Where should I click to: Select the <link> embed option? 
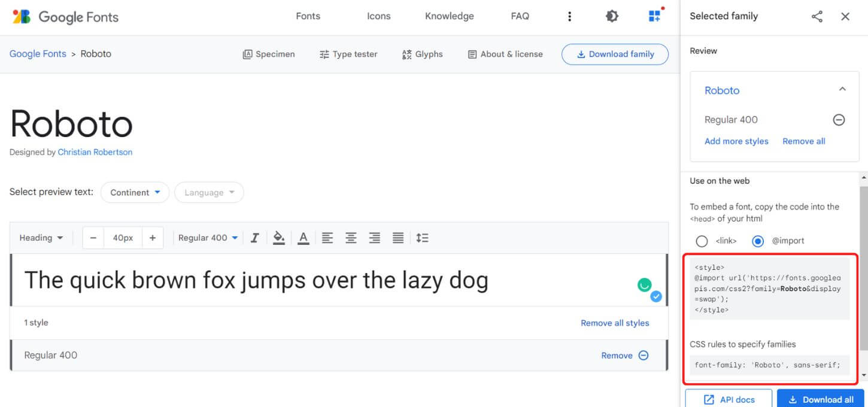[702, 241]
